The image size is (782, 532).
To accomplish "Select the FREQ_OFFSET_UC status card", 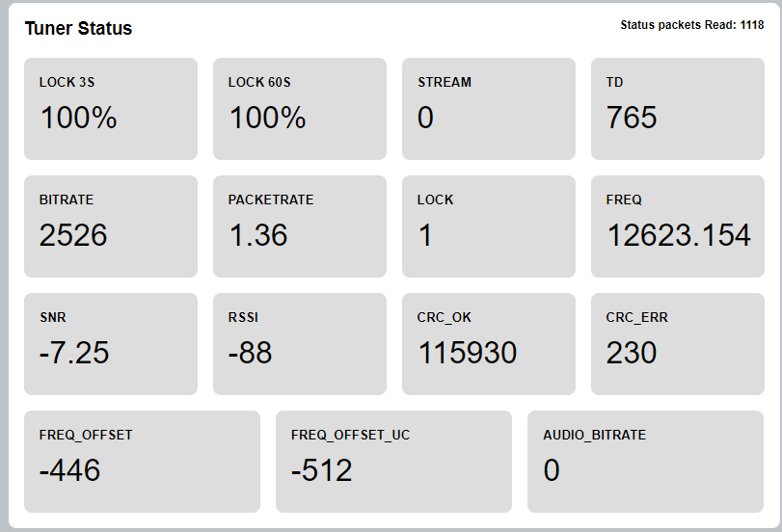I will [393, 461].
